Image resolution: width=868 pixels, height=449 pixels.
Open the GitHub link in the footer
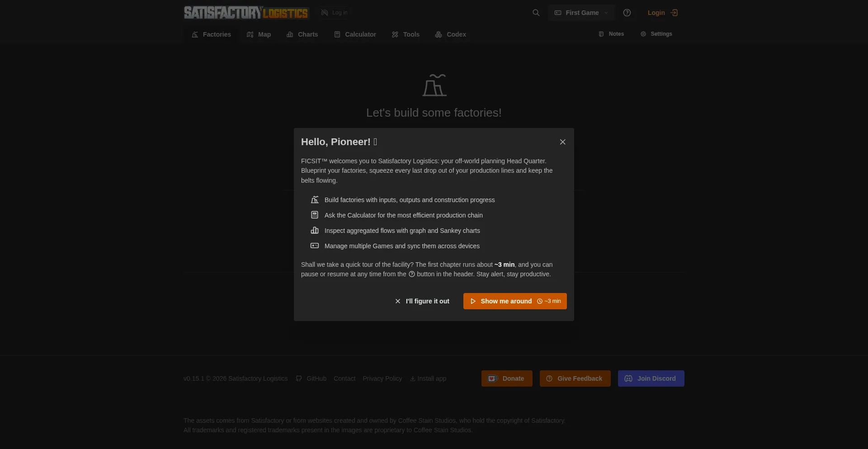(311, 378)
